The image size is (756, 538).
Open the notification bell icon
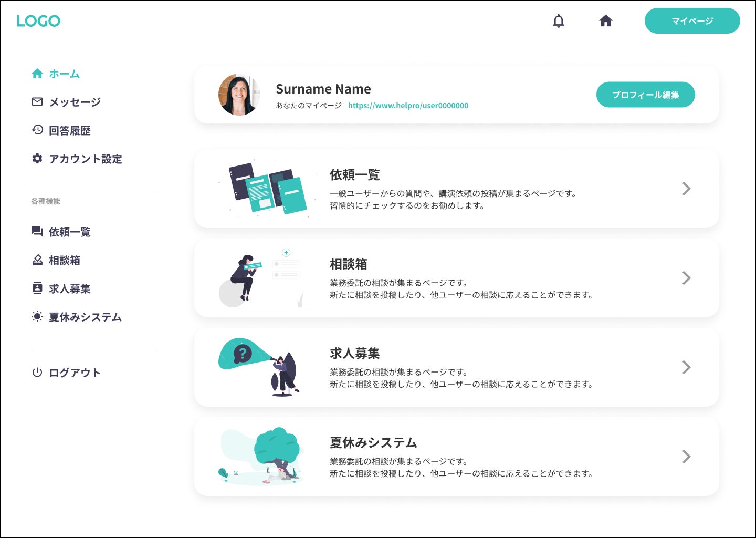pos(559,21)
